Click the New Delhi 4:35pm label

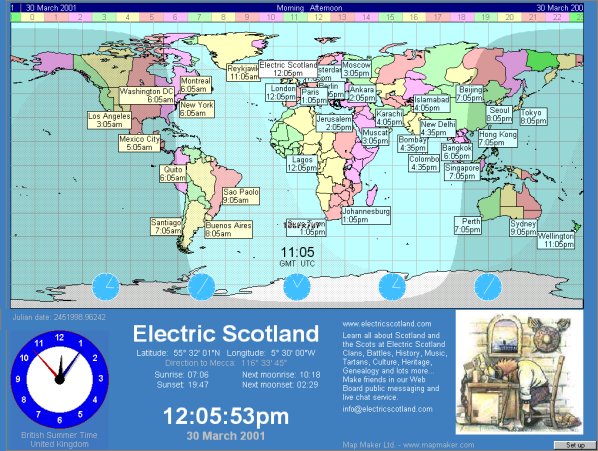[x=438, y=128]
